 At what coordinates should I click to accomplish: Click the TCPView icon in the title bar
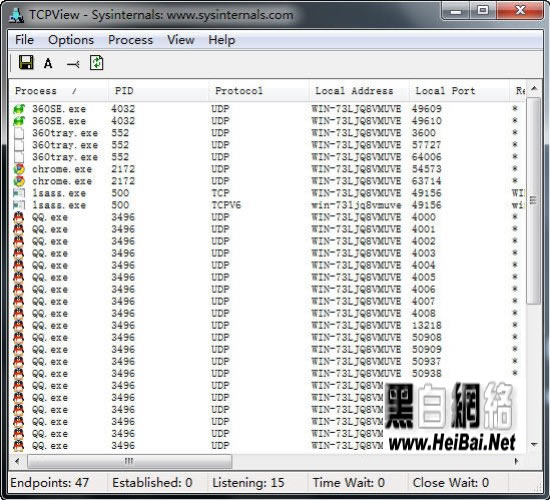coord(16,15)
